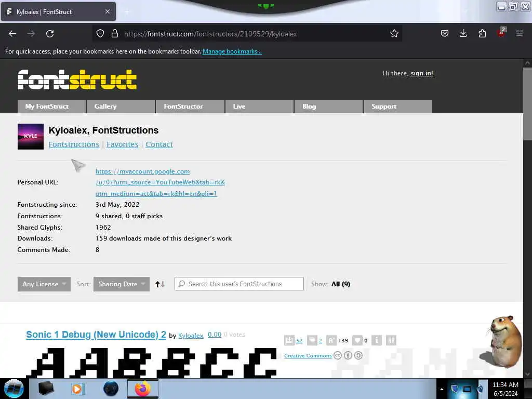
Task: Show hidden system tray icons arrow
Action: (x=442, y=389)
